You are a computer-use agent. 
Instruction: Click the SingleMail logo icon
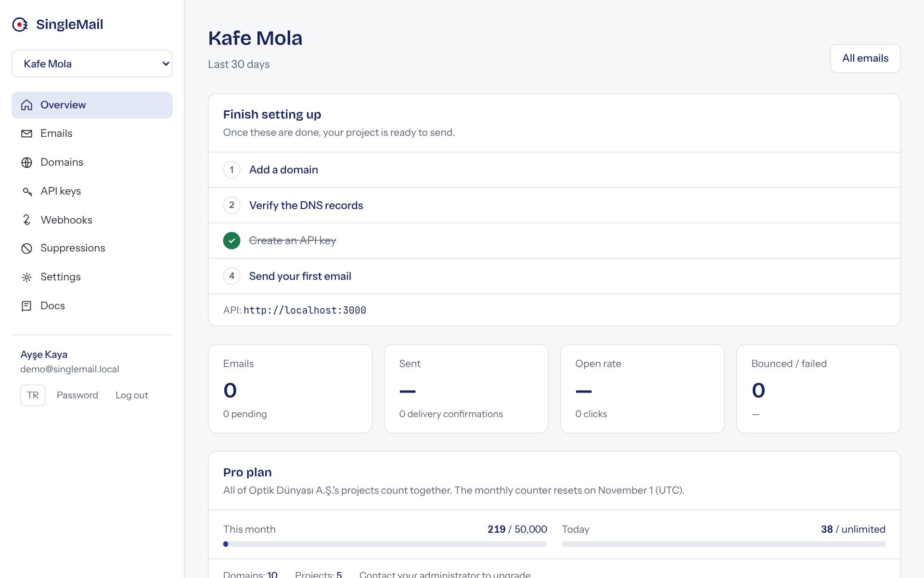pyautogui.click(x=20, y=25)
